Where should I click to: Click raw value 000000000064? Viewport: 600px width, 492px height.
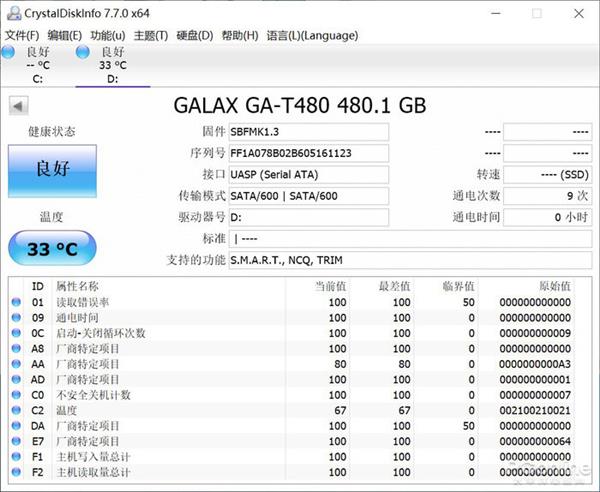click(535, 441)
